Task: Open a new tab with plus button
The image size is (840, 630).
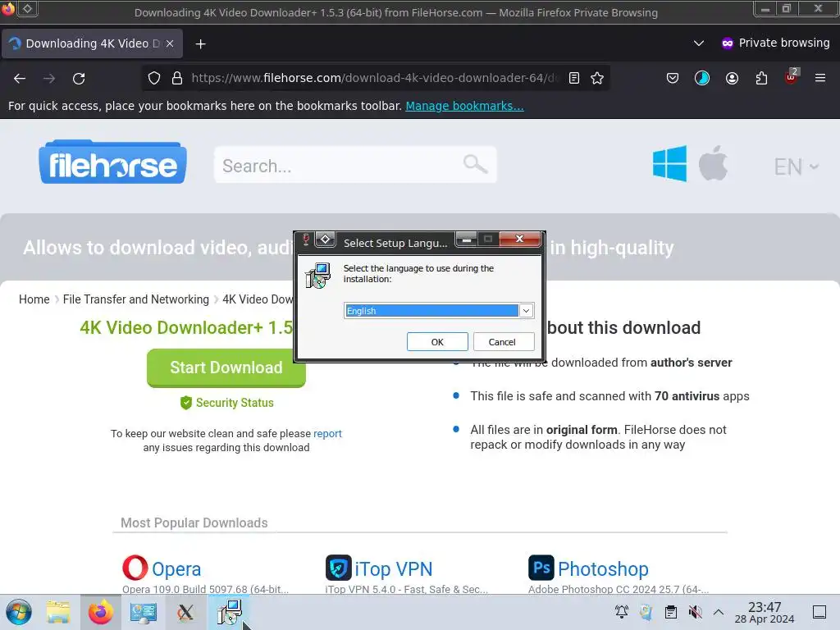Action: coord(200,44)
